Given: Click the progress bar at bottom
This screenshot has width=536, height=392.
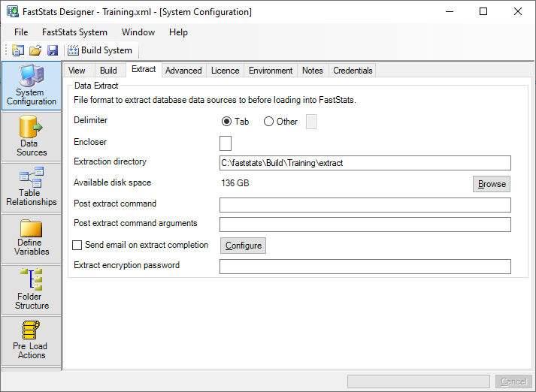Looking at the screenshot, I should point(419,381).
